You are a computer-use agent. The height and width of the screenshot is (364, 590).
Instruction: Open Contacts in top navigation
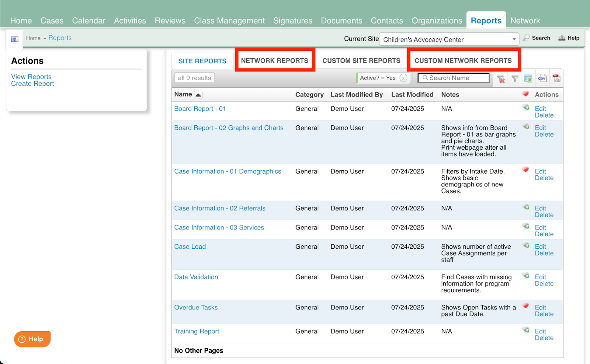[x=387, y=21]
